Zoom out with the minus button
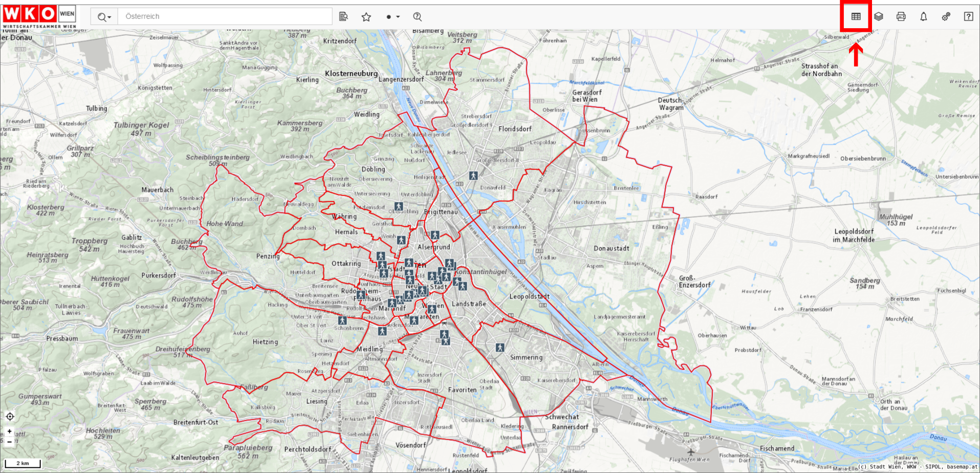The width and height of the screenshot is (980, 473). coord(10,441)
